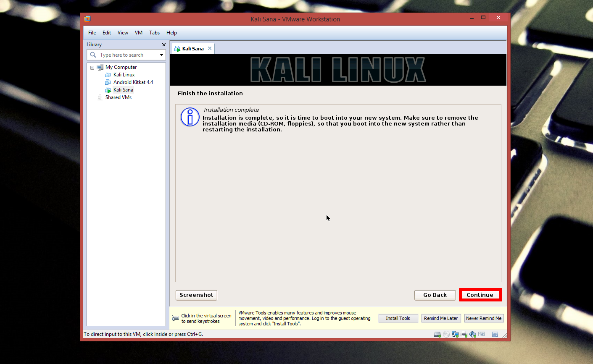Click the installer Screenshot button
The height and width of the screenshot is (364, 593).
196,295
